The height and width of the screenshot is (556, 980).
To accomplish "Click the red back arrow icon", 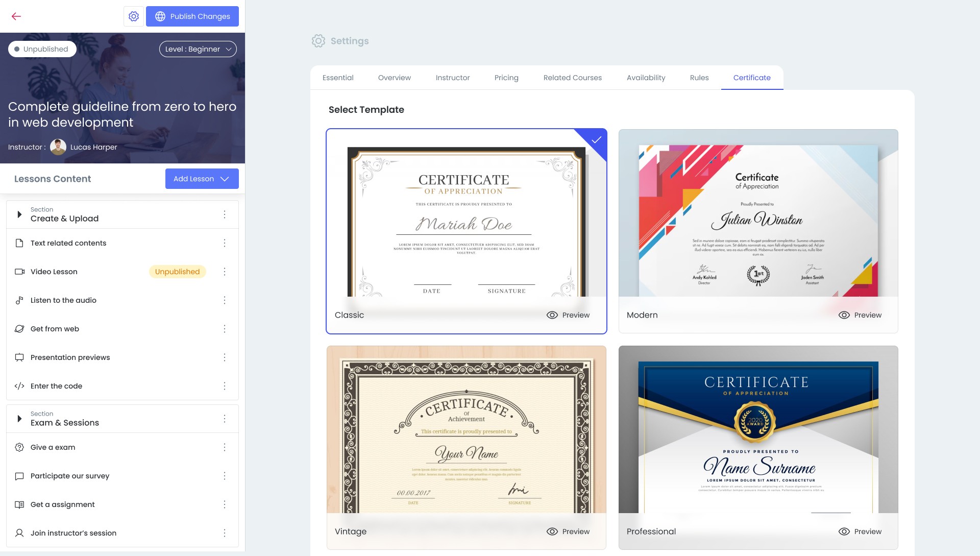I will [x=16, y=16].
